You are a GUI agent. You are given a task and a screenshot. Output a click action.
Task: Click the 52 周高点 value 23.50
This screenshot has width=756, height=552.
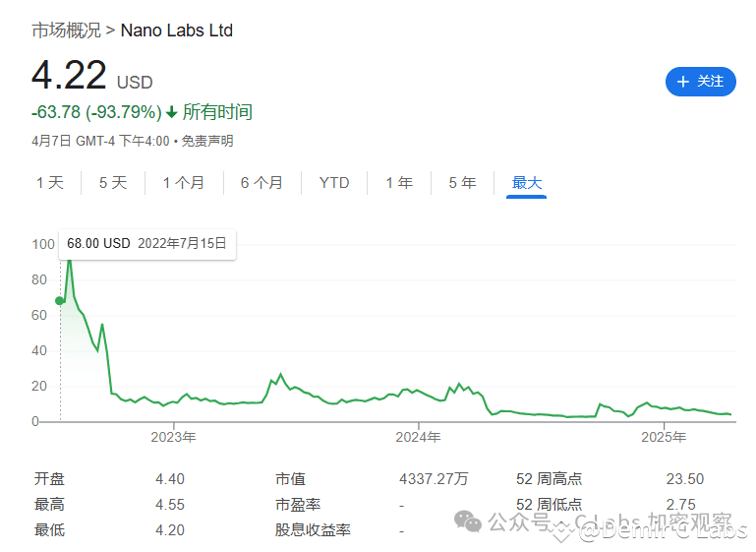[684, 479]
